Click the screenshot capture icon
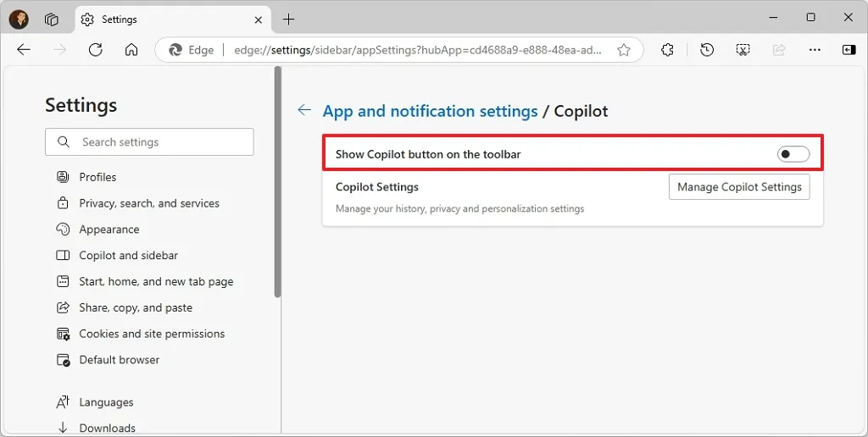 tap(743, 50)
